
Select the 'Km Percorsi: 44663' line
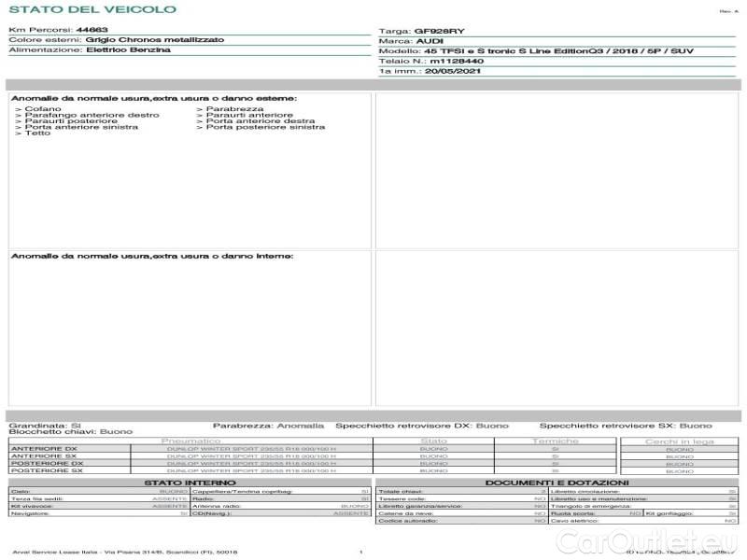[x=58, y=30]
